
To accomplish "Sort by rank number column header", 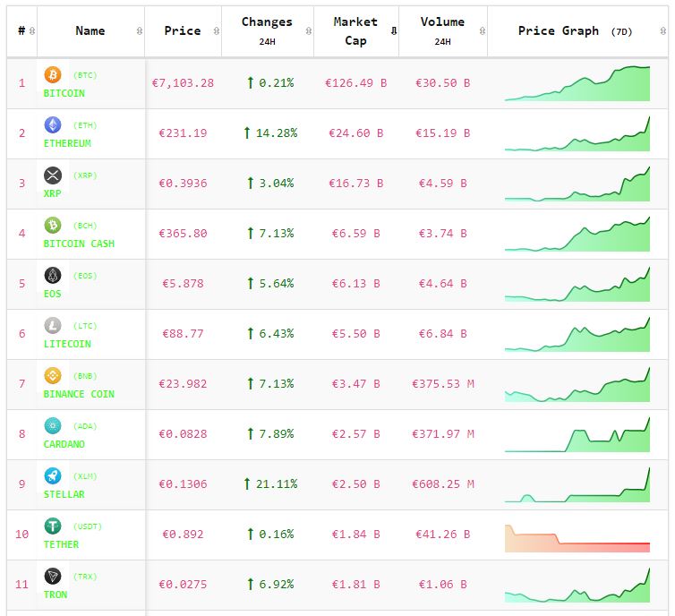I will point(21,30).
